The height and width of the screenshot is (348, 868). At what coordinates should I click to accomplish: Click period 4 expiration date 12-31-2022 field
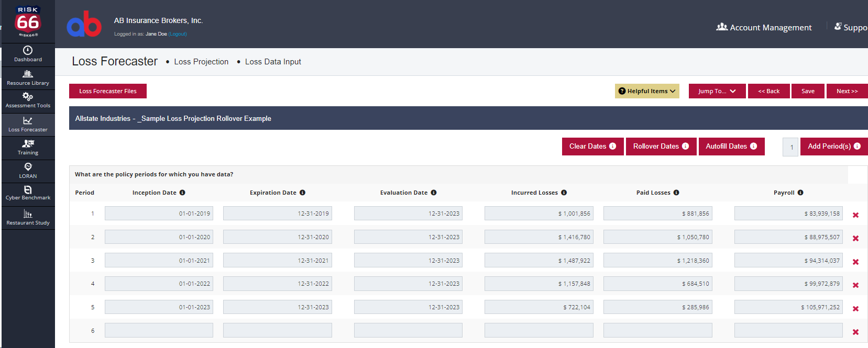[278, 284]
